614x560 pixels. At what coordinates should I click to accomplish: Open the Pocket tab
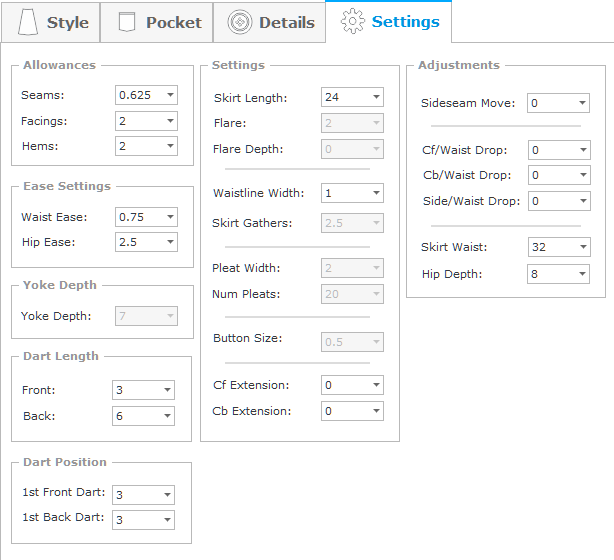[157, 22]
